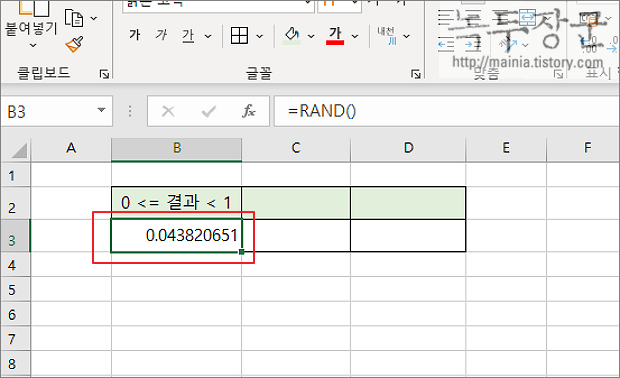
Task: Click bordered empty cell D3
Action: tap(408, 235)
